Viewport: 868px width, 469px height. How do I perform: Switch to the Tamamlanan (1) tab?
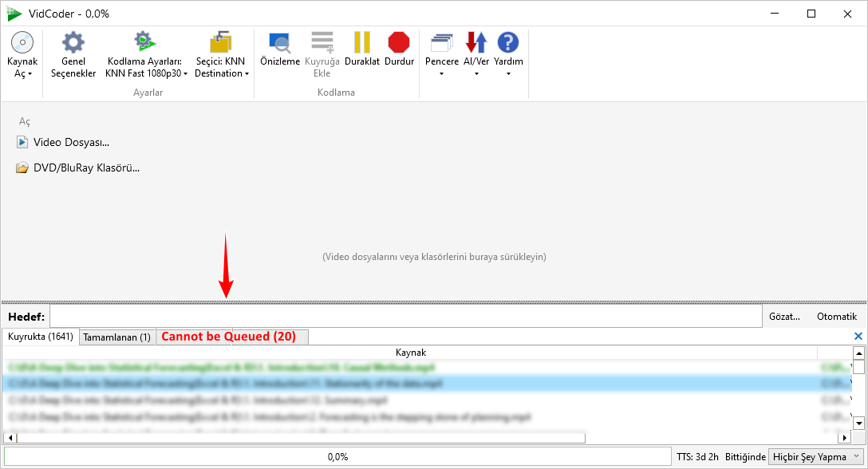point(116,337)
